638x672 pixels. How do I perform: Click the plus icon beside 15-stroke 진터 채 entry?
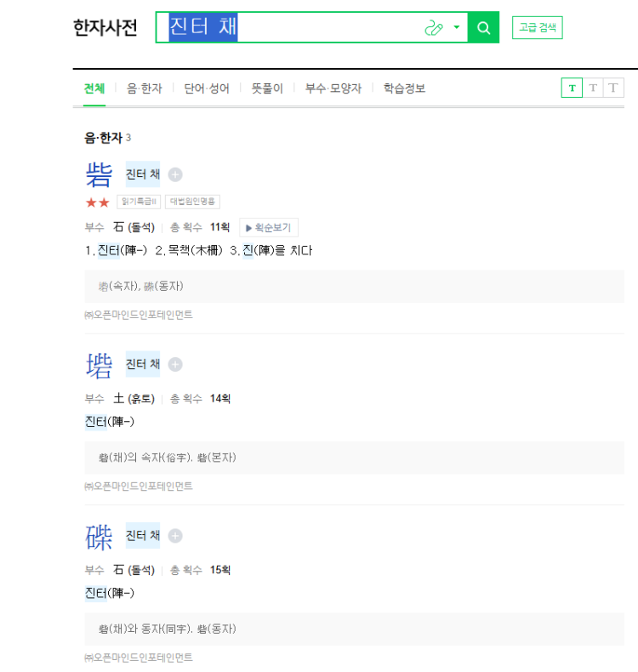175,536
